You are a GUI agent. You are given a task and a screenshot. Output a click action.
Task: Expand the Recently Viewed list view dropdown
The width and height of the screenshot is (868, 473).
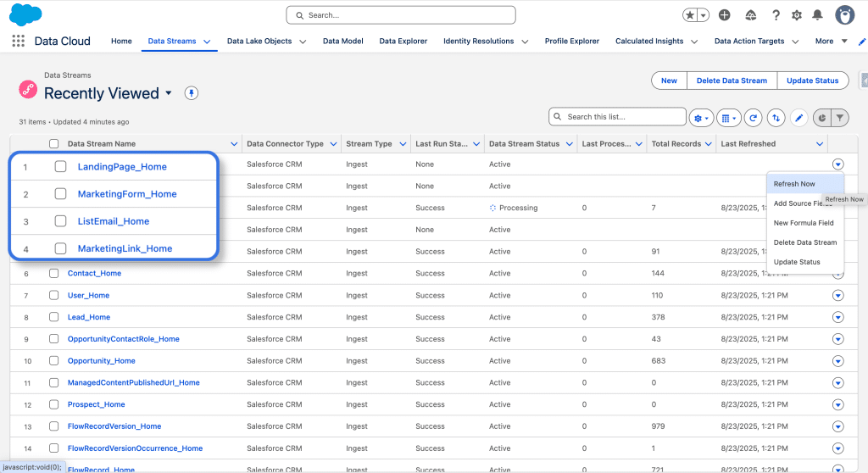(x=169, y=93)
